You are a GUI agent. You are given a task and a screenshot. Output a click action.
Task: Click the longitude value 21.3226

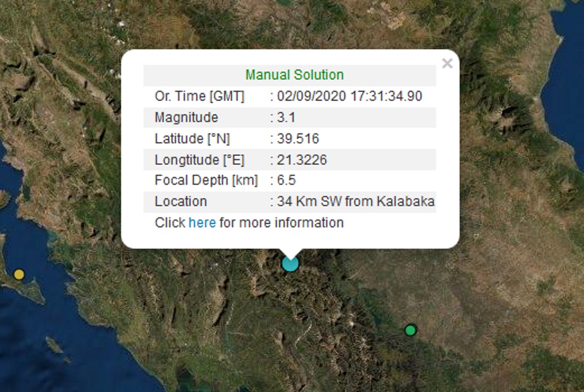[302, 160]
